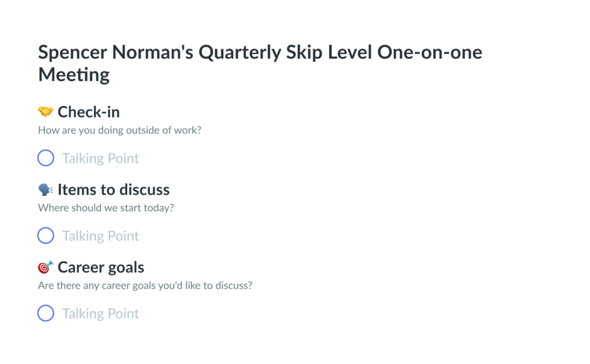
Task: Click 'Where should we start today?' description
Action: [106, 208]
